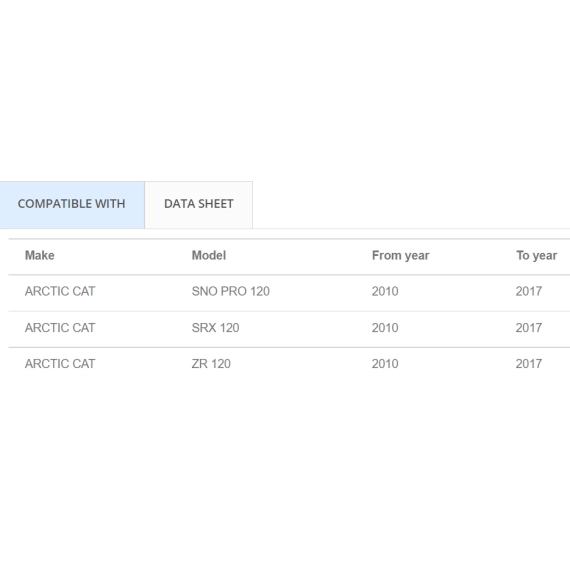Click the empty tab strip right of DATA SHEET
This screenshot has height=570, width=570.
411,205
